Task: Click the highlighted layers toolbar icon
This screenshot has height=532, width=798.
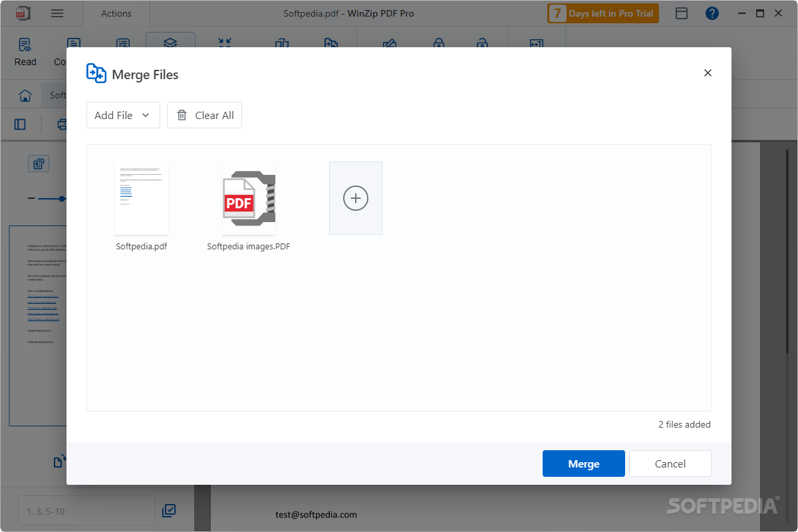Action: 170,43
